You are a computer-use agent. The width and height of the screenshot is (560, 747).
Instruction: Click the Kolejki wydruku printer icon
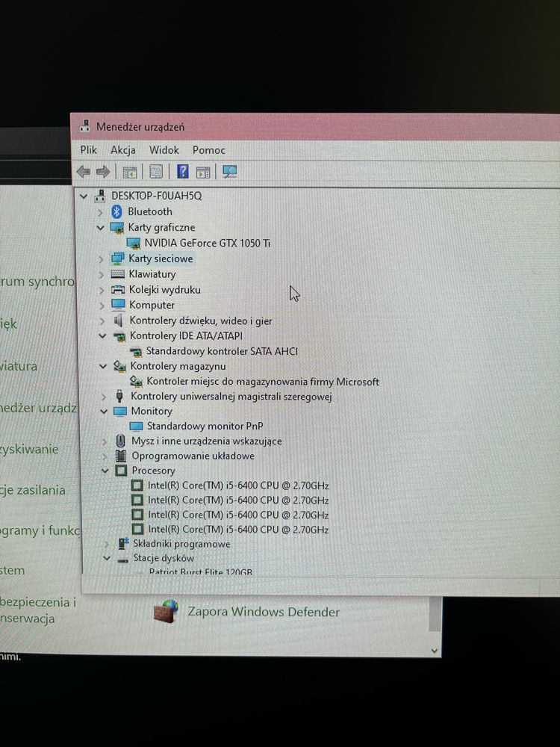coord(118,290)
